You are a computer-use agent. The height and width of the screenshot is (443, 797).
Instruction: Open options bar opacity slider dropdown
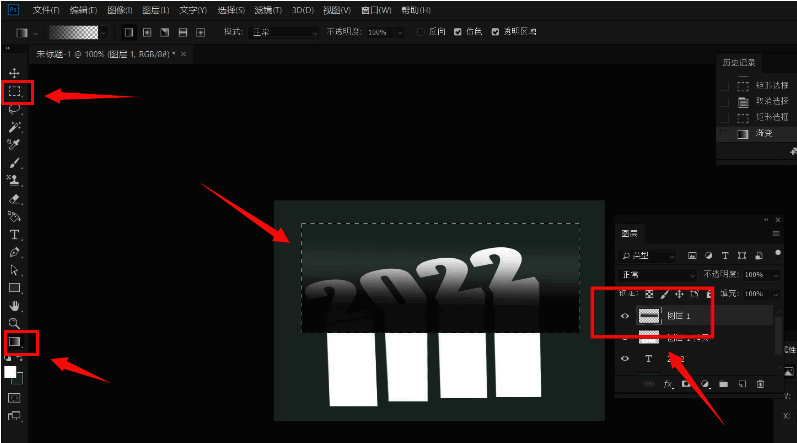click(x=400, y=33)
